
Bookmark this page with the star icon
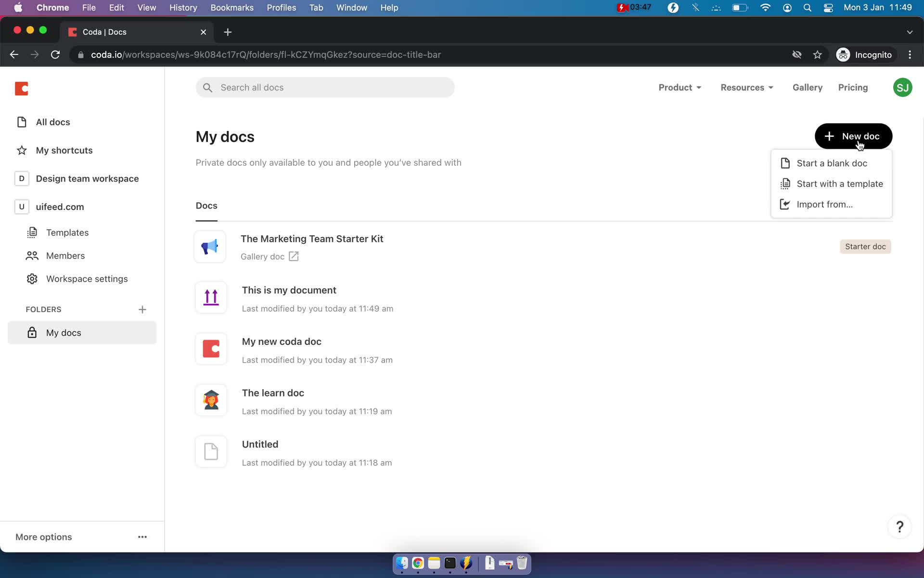817,55
